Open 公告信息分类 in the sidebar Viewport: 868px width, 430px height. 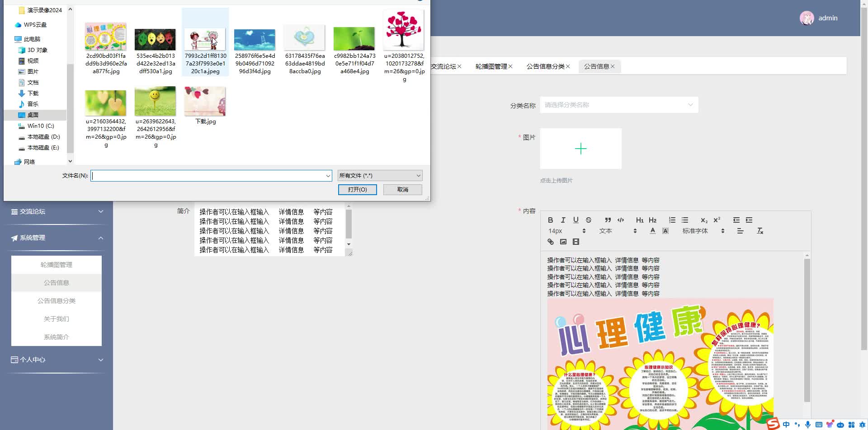coord(57,301)
